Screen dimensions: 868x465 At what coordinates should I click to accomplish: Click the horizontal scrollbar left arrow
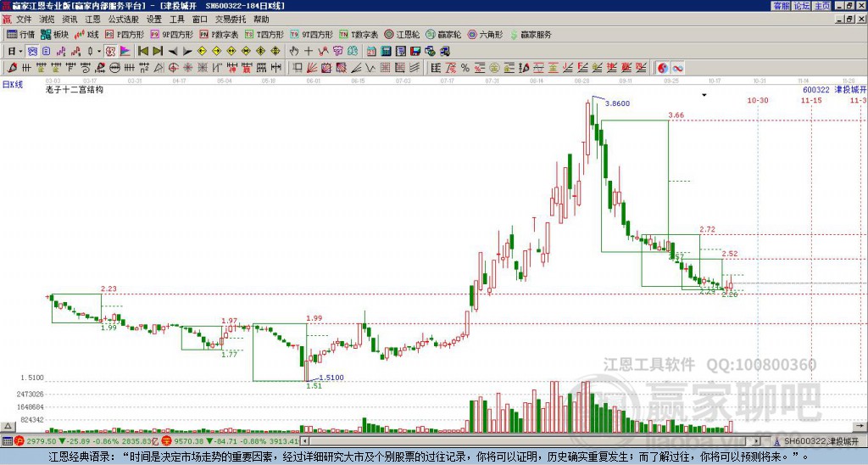pos(305,441)
